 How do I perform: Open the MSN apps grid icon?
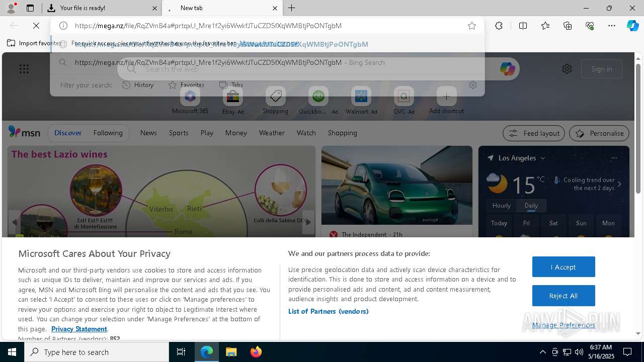(24, 69)
